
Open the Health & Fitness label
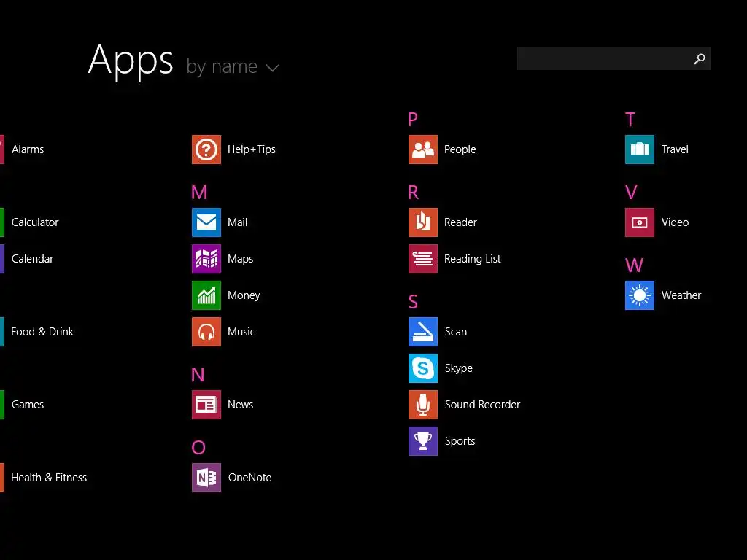pos(49,478)
